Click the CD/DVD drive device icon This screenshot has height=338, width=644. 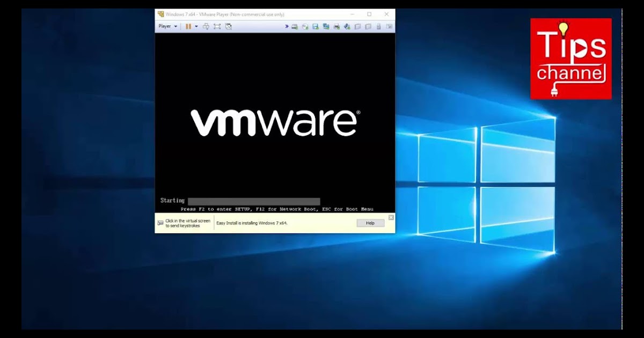pos(305,26)
